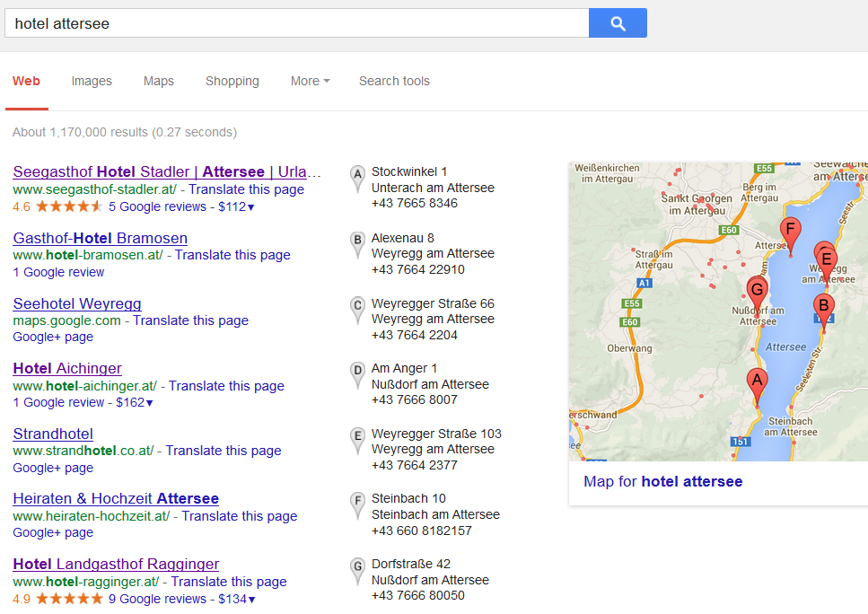Open the Gasthof-Hotel Bramosen result

(101, 238)
